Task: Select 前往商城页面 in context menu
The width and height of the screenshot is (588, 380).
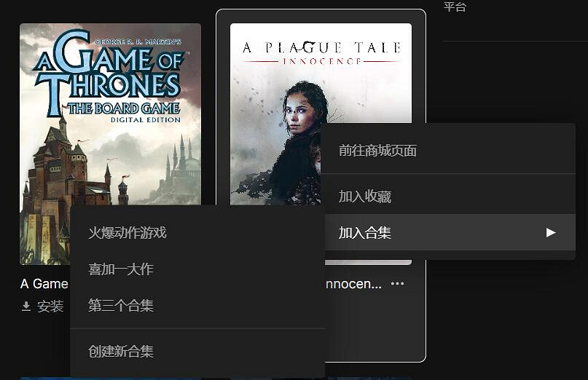Action: click(x=448, y=151)
